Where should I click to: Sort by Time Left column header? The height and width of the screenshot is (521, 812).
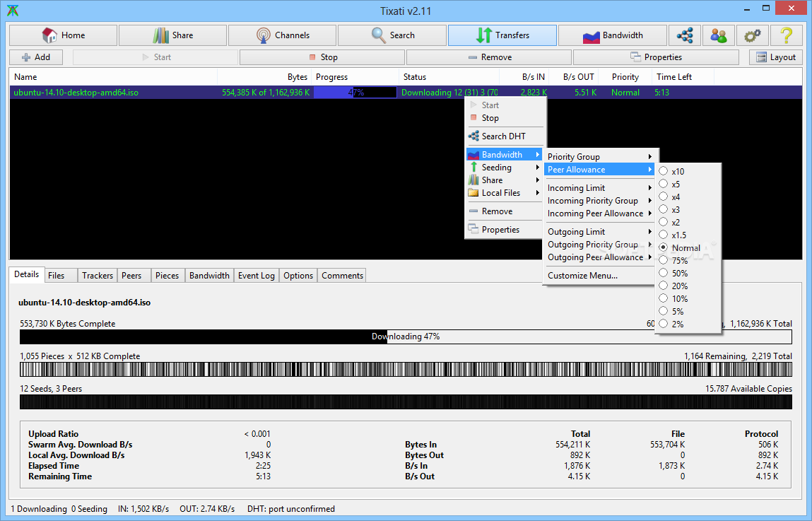[683, 76]
